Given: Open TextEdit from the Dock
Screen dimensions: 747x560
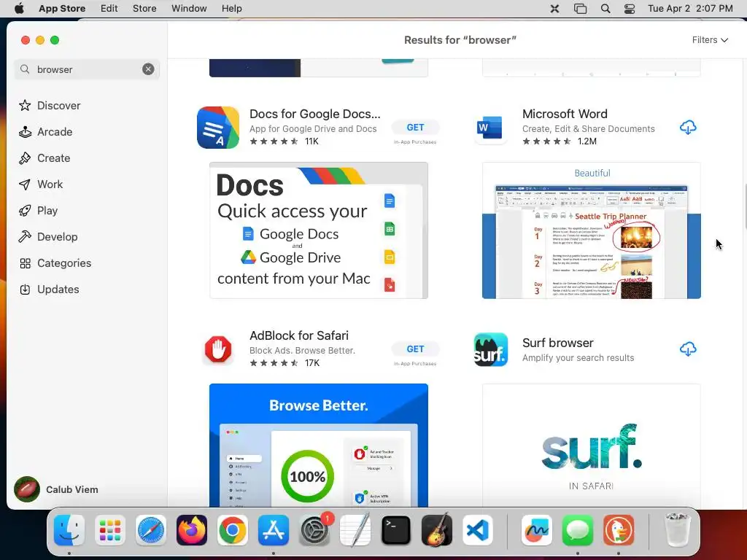Looking at the screenshot, I should 355,530.
